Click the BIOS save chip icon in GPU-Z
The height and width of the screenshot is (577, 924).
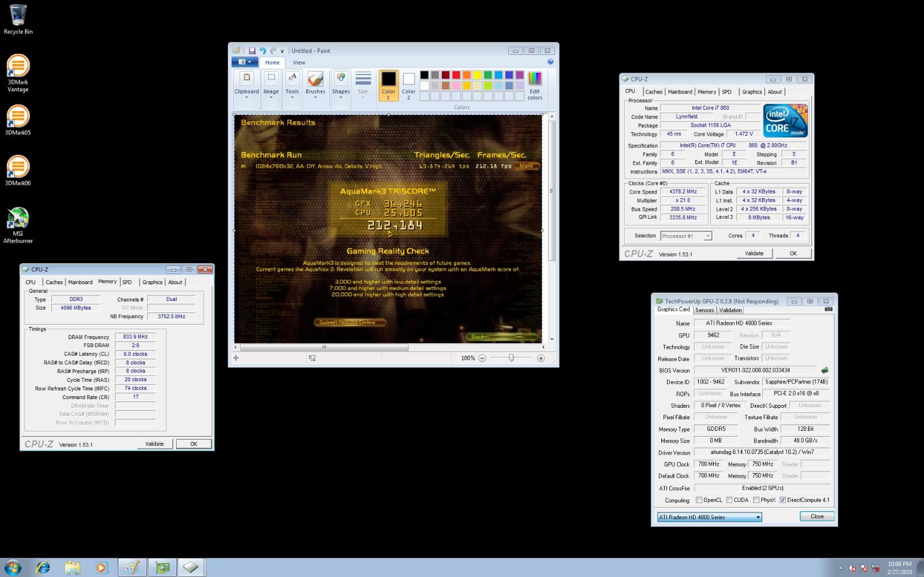tap(825, 370)
